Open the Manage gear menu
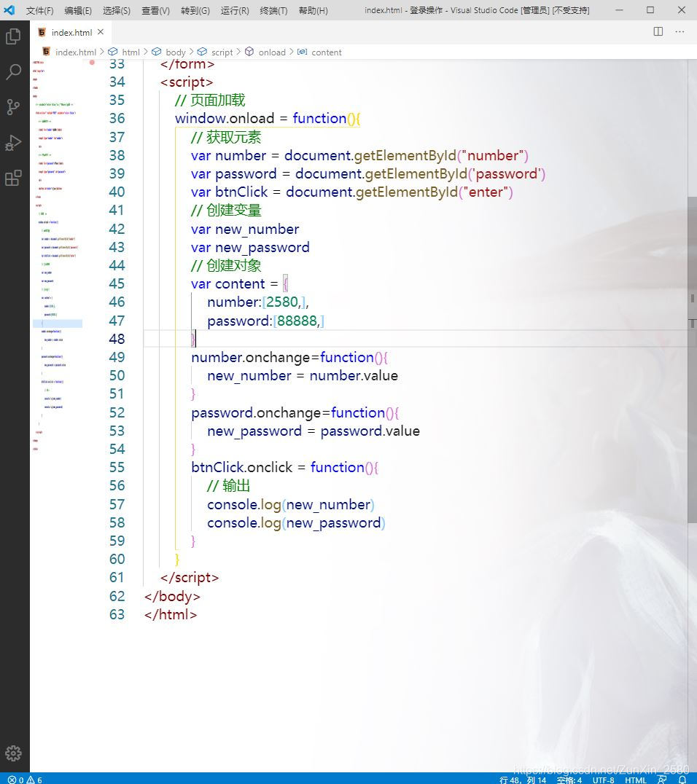The image size is (697, 784). pyautogui.click(x=14, y=753)
